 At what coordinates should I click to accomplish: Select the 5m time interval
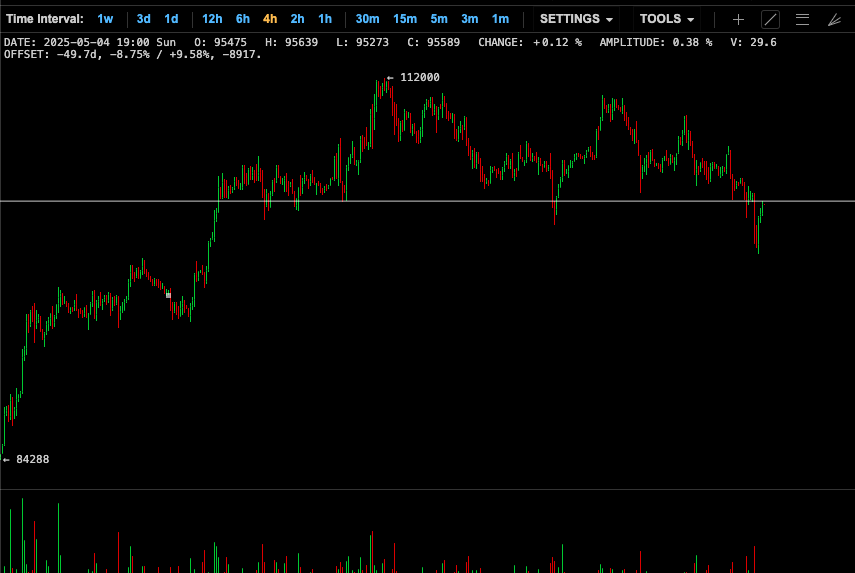(x=439, y=19)
